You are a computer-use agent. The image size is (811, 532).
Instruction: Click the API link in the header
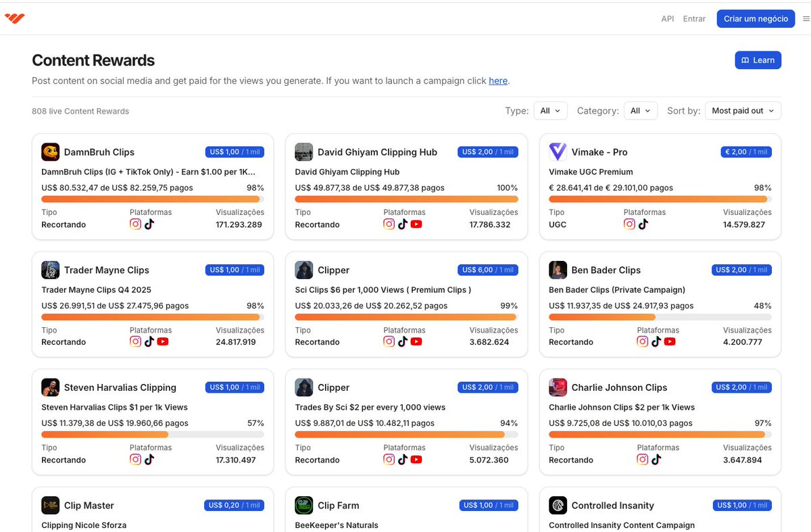tap(668, 19)
